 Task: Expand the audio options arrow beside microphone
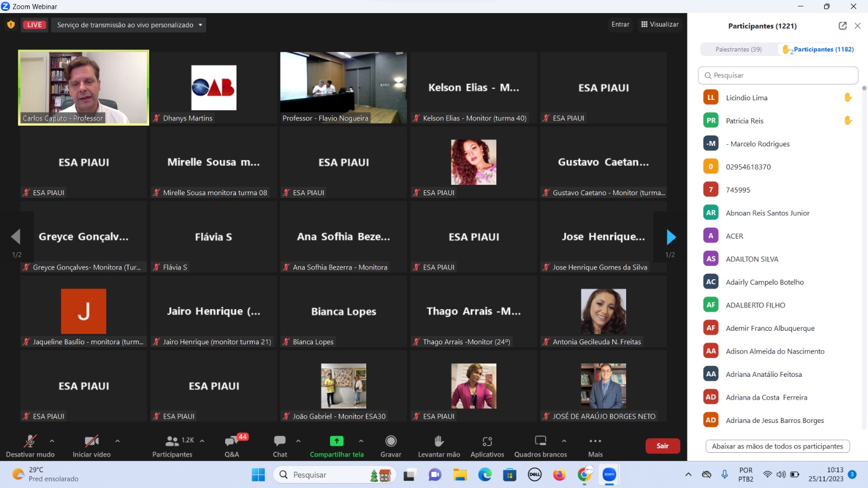point(52,441)
